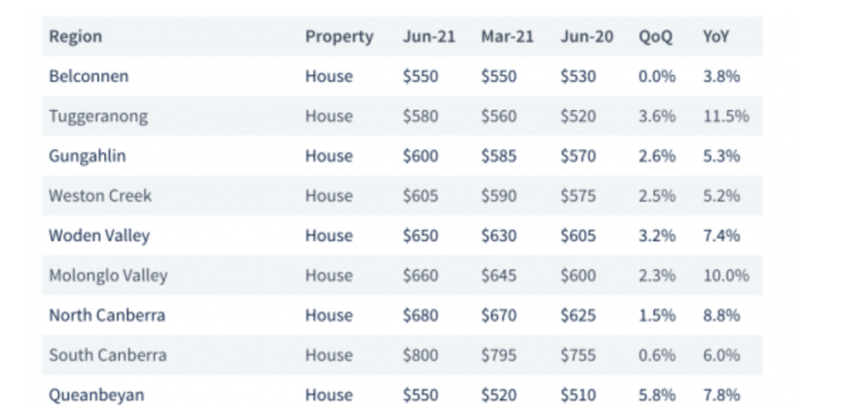Click the Property column header

339,36
